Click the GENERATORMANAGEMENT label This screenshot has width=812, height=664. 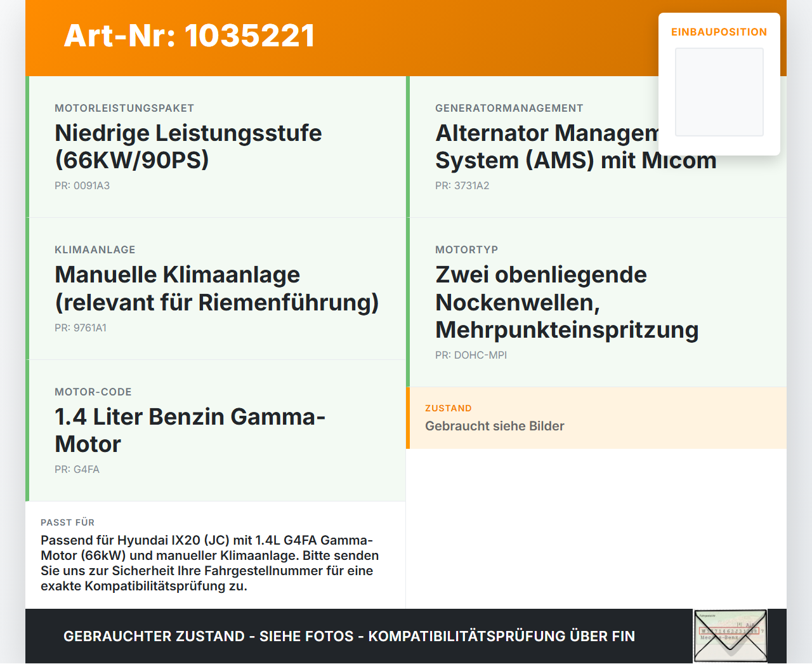509,108
